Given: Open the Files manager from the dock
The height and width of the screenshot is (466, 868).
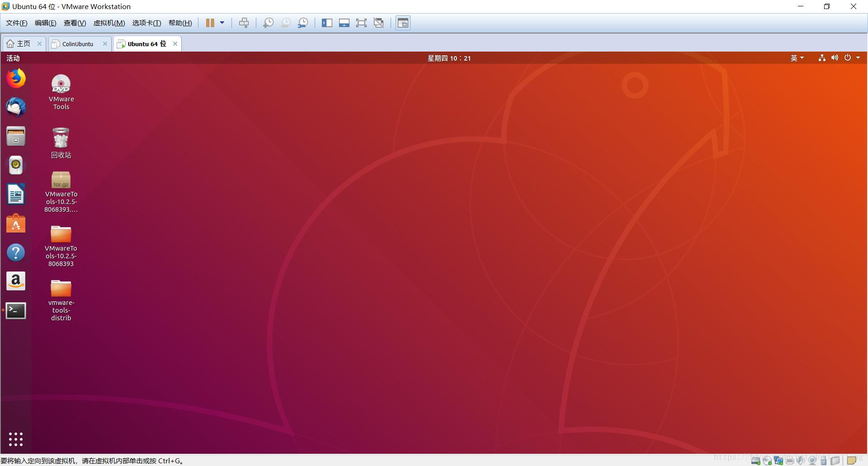Looking at the screenshot, I should pos(16,136).
